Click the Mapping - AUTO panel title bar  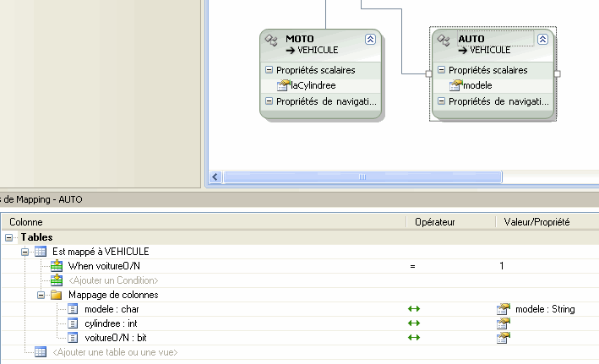tap(299, 199)
